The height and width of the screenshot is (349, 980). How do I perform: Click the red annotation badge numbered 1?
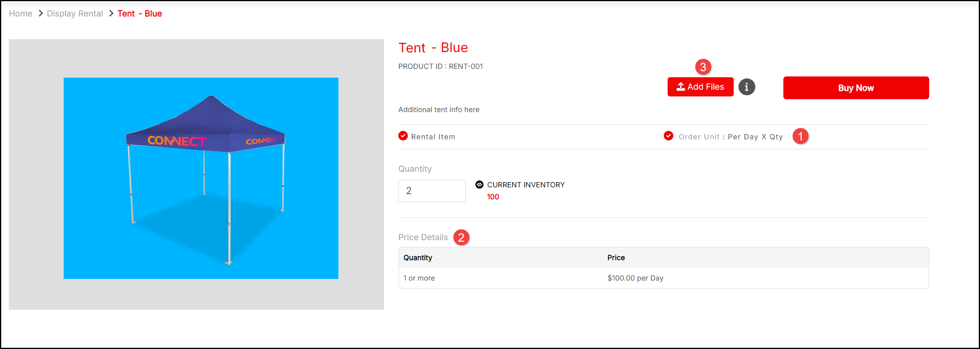pyautogui.click(x=800, y=136)
